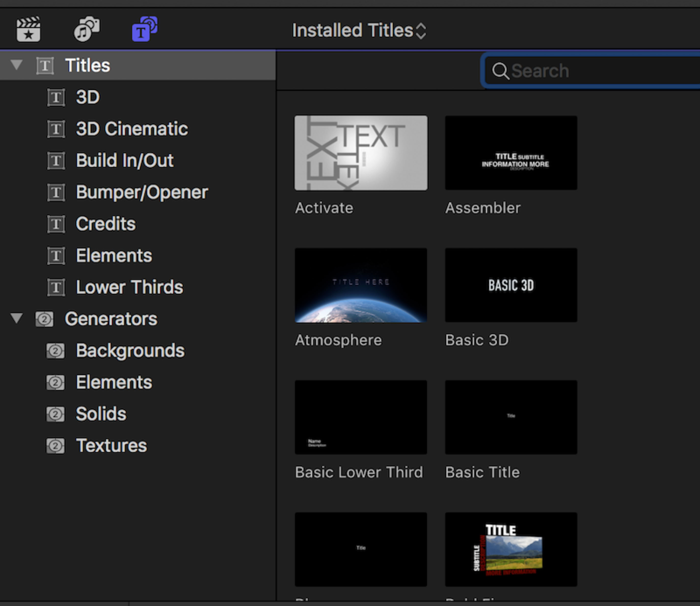The width and height of the screenshot is (700, 606).
Task: Click the Titles and Generators sidebar icon
Action: coord(145,30)
